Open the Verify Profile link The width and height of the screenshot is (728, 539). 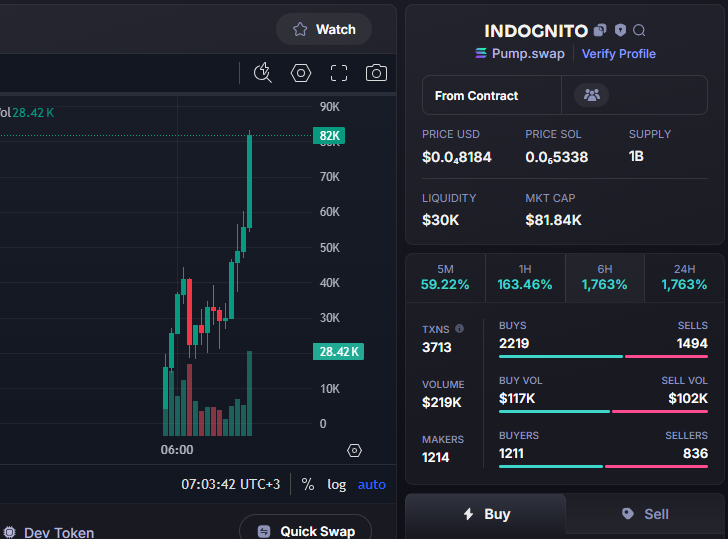[618, 54]
